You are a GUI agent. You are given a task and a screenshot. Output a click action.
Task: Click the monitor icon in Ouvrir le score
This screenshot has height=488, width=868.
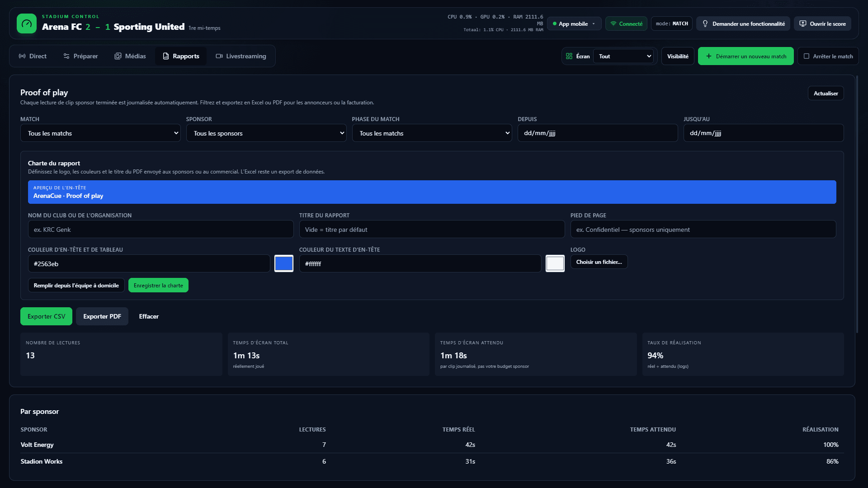tap(803, 23)
